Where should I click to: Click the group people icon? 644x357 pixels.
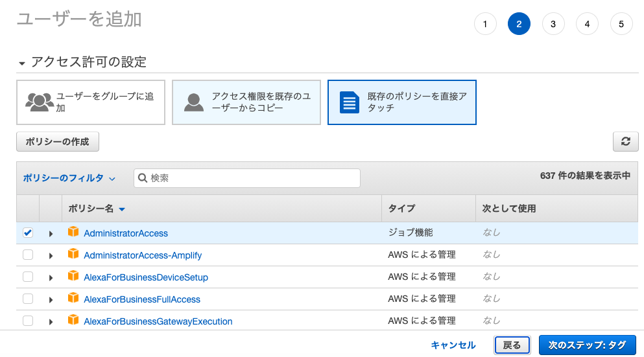pyautogui.click(x=39, y=102)
